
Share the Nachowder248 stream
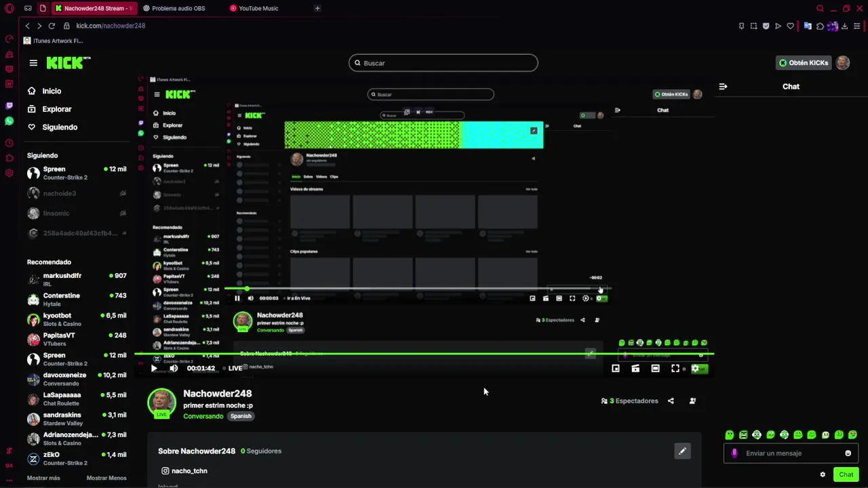click(671, 401)
